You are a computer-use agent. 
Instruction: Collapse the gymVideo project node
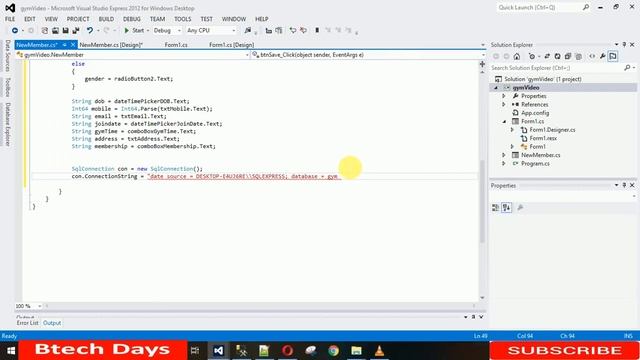click(496, 88)
